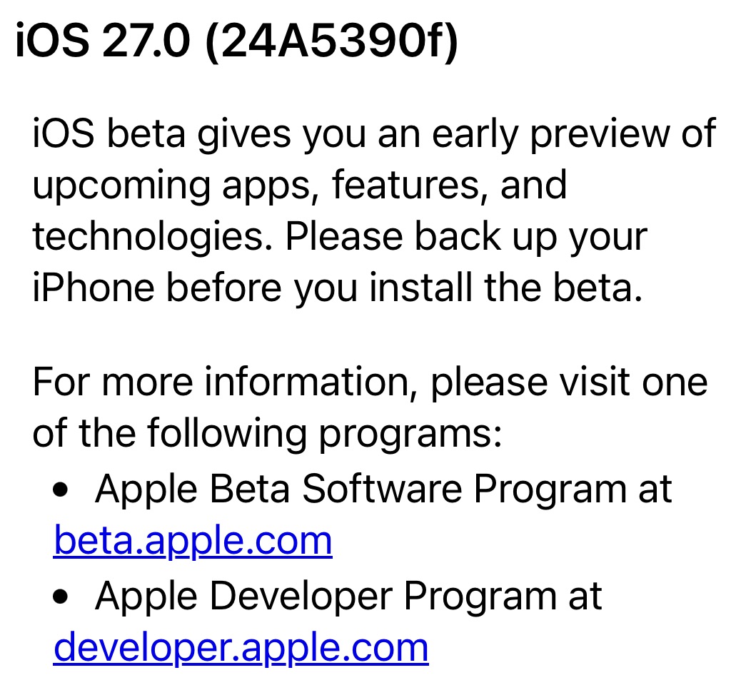The height and width of the screenshot is (700, 741).
Task: Click the word 'Developer' in the second bullet
Action: click(301, 597)
